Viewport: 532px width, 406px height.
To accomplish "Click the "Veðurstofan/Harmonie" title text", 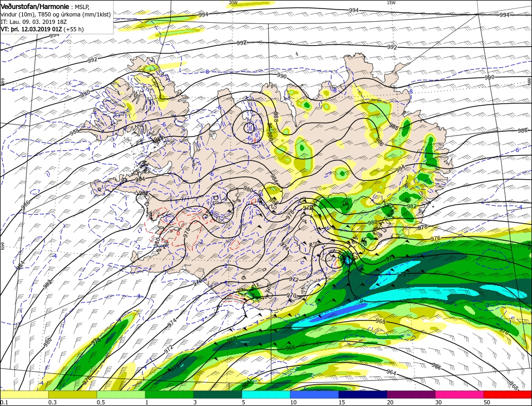I will (36, 6).
